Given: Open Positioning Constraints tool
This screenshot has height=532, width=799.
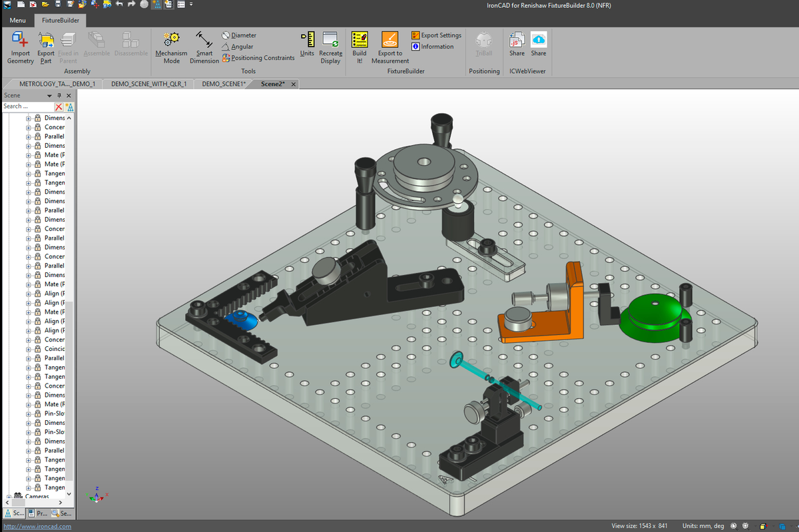Looking at the screenshot, I should click(258, 58).
